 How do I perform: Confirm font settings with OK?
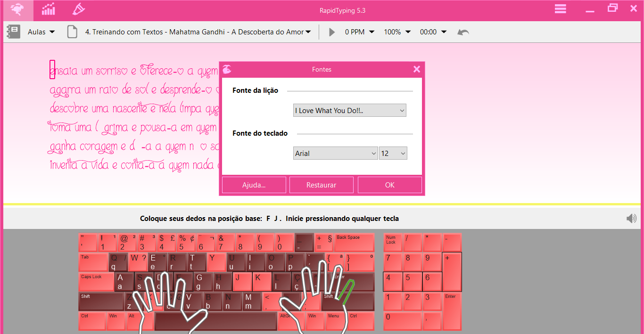point(390,185)
